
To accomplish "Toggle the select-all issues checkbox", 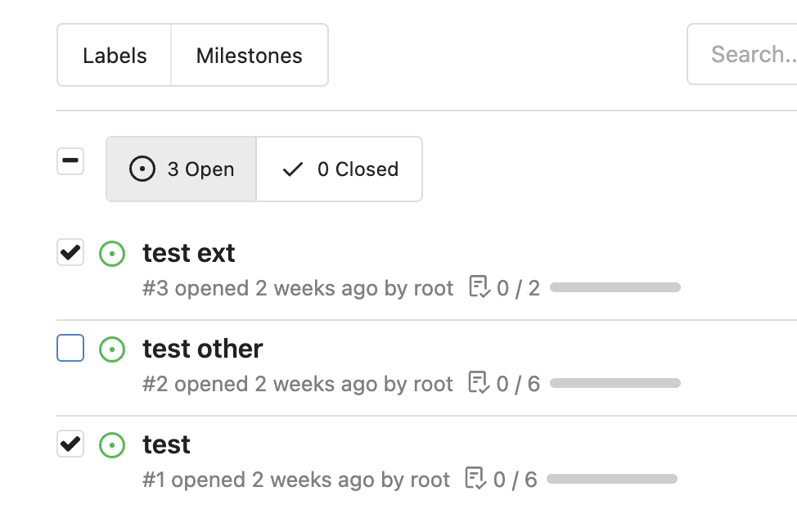I will [x=70, y=161].
